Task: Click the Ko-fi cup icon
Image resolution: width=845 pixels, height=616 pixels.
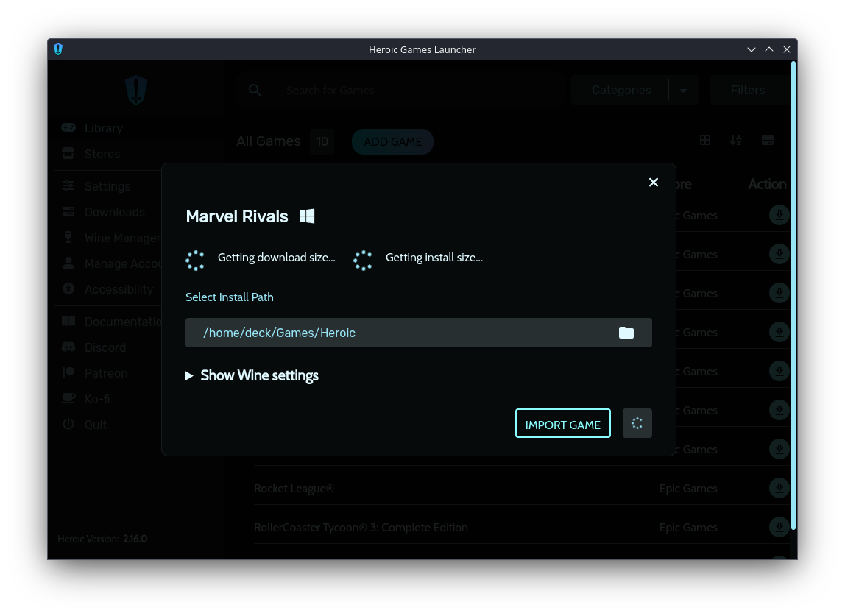Action: [x=68, y=398]
